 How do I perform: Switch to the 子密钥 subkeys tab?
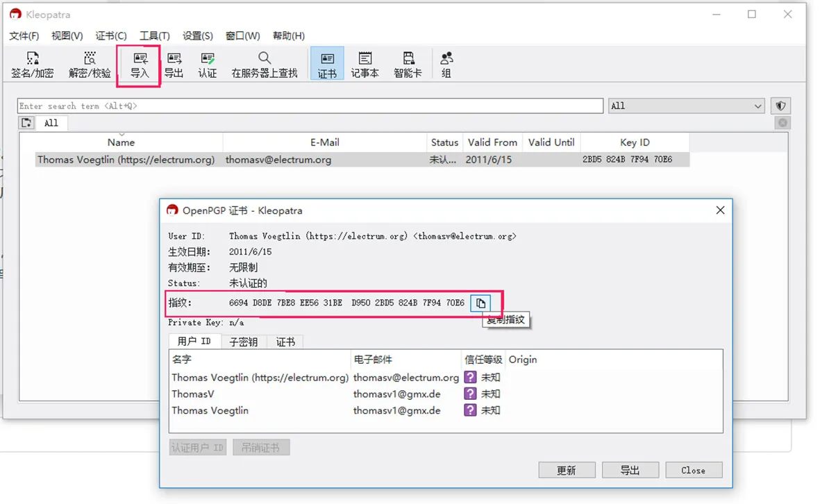(244, 342)
